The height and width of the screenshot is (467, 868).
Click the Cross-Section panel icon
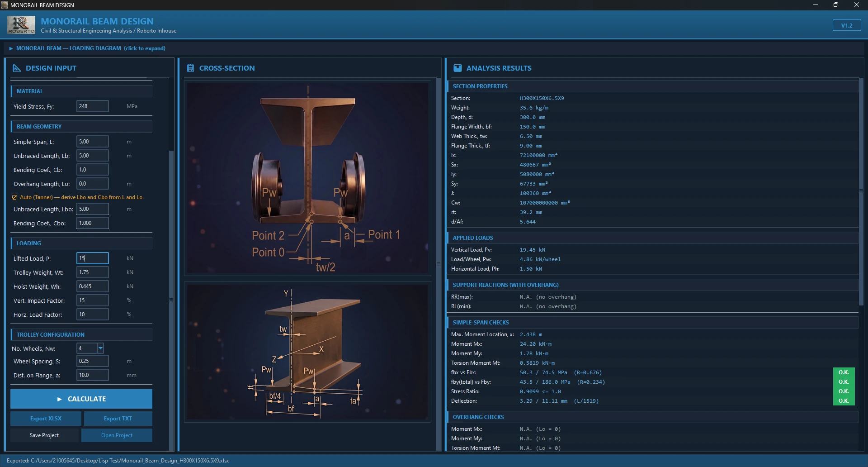[190, 68]
